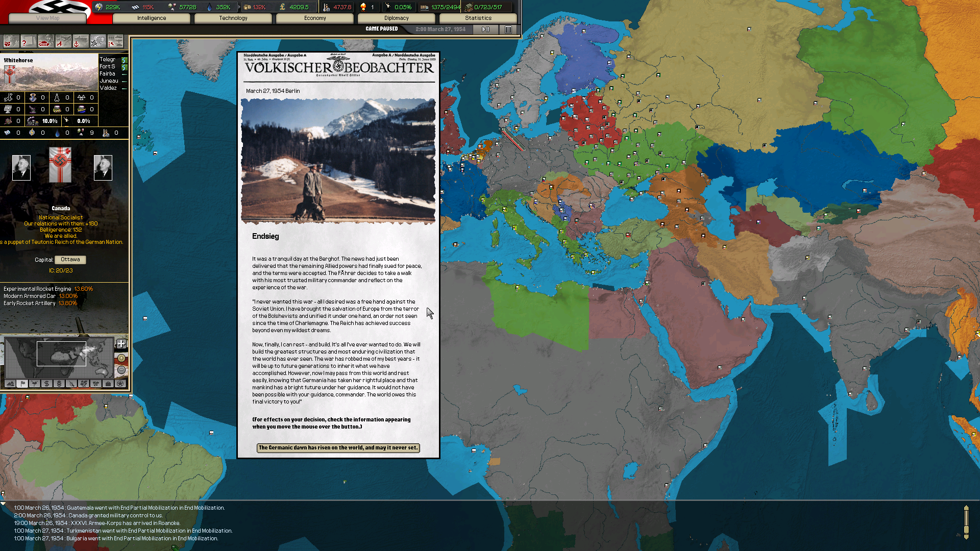Click the transport capacity truck icon
The height and width of the screenshot is (551, 980).
[424, 7]
